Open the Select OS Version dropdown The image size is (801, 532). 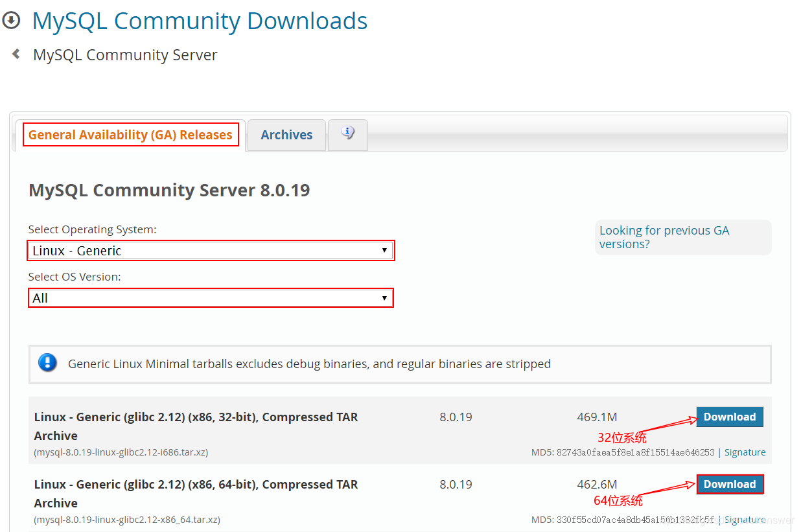click(211, 298)
